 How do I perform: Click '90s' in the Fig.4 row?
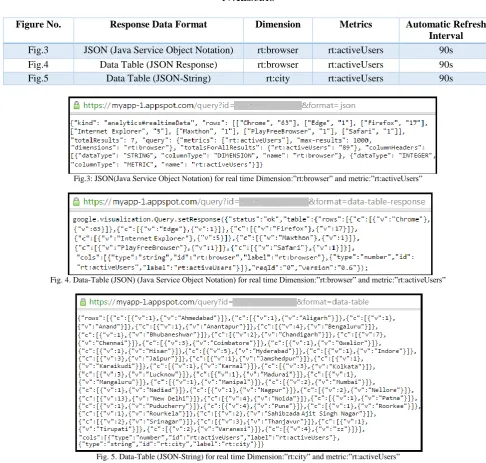[x=446, y=65]
